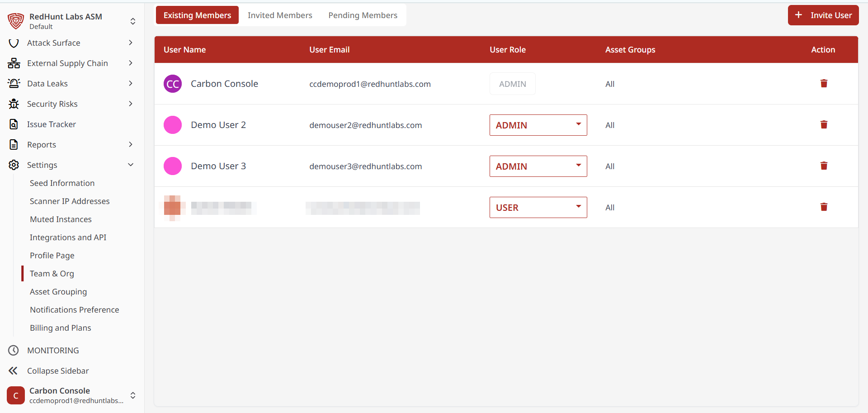Open Integrations and API settings
The width and height of the screenshot is (868, 413).
pyautogui.click(x=68, y=237)
